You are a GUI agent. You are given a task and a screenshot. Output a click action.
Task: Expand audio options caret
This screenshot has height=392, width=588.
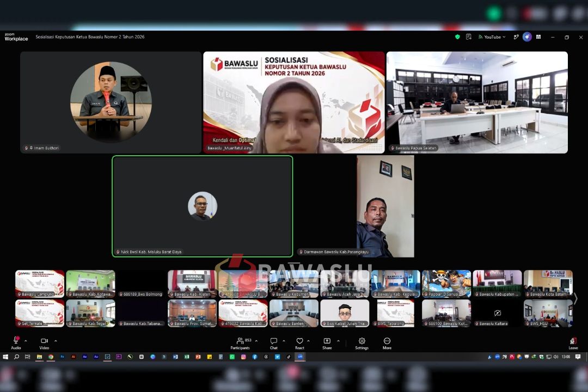point(26,341)
